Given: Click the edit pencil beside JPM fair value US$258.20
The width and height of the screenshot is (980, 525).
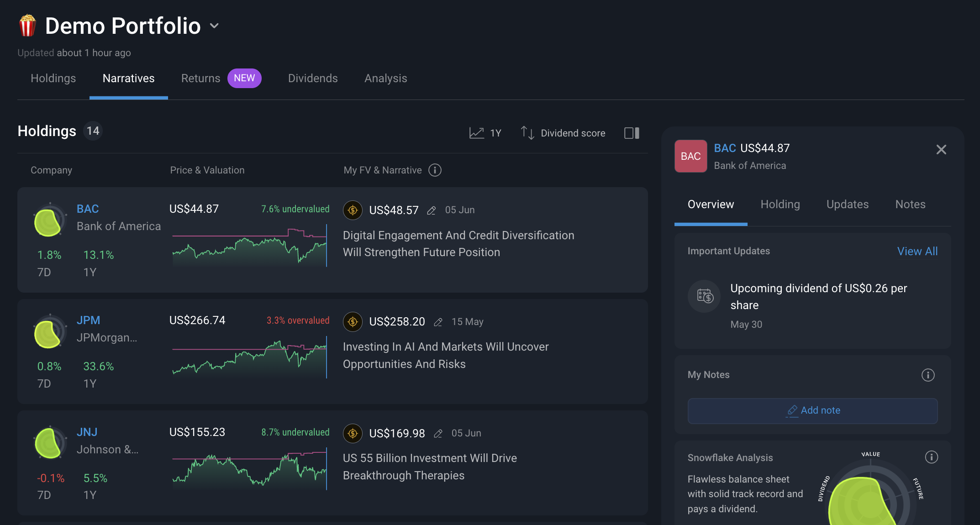Looking at the screenshot, I should coord(438,322).
